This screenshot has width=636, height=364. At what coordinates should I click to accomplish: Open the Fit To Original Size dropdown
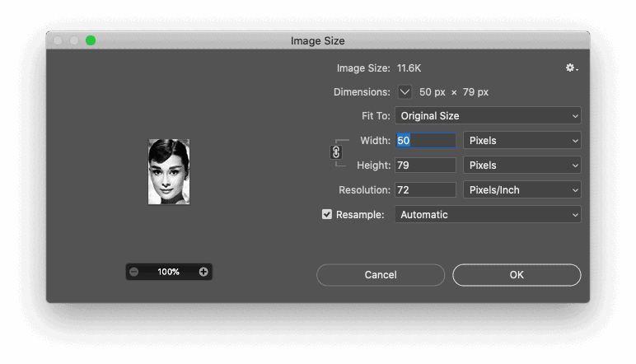click(488, 116)
